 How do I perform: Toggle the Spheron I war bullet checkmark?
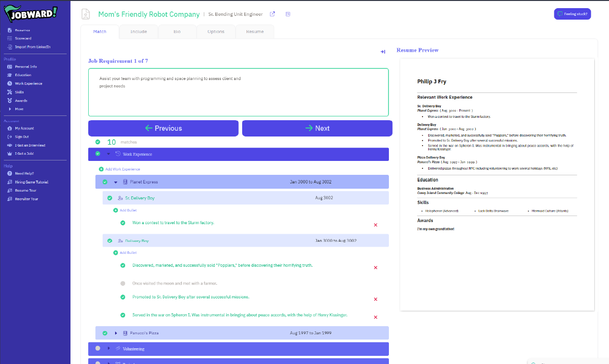[x=123, y=315]
